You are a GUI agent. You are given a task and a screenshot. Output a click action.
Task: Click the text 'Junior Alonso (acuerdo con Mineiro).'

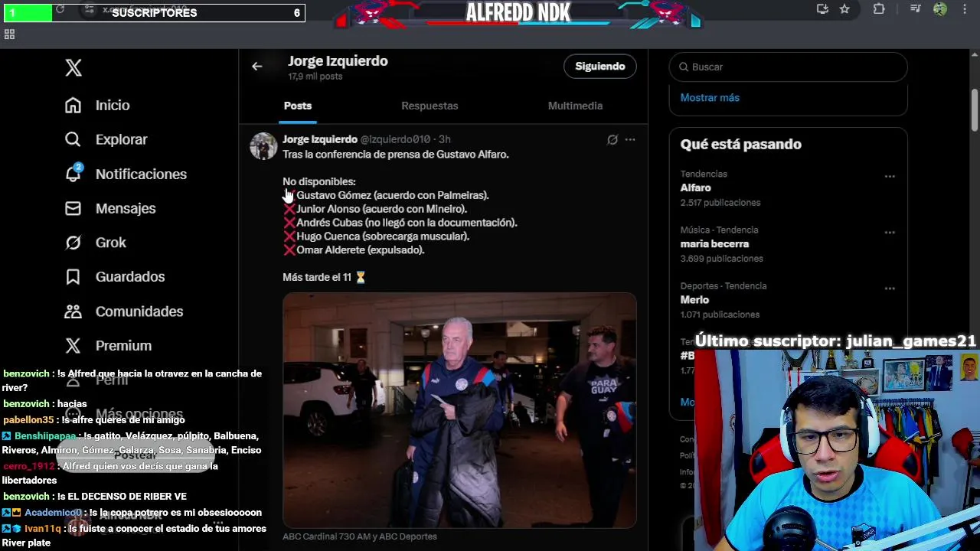pos(381,209)
